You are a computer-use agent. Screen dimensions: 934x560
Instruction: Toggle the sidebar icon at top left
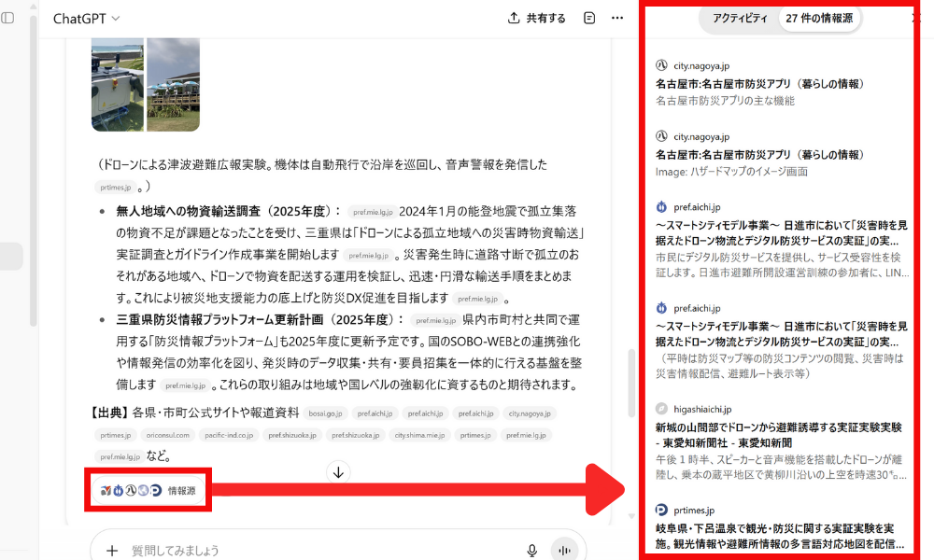pos(7,18)
